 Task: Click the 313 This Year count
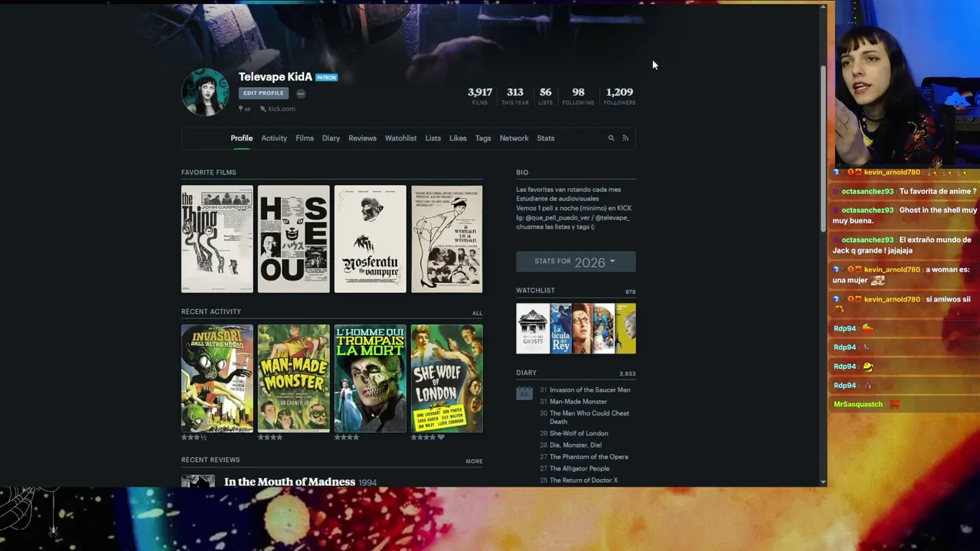514,96
